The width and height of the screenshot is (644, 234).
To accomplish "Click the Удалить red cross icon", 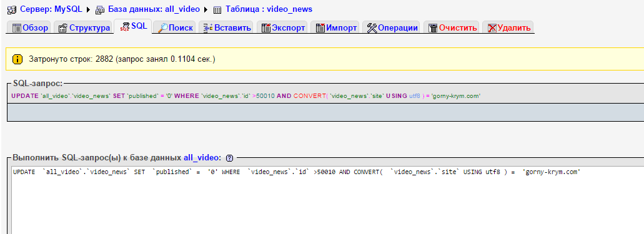I will (x=492, y=28).
